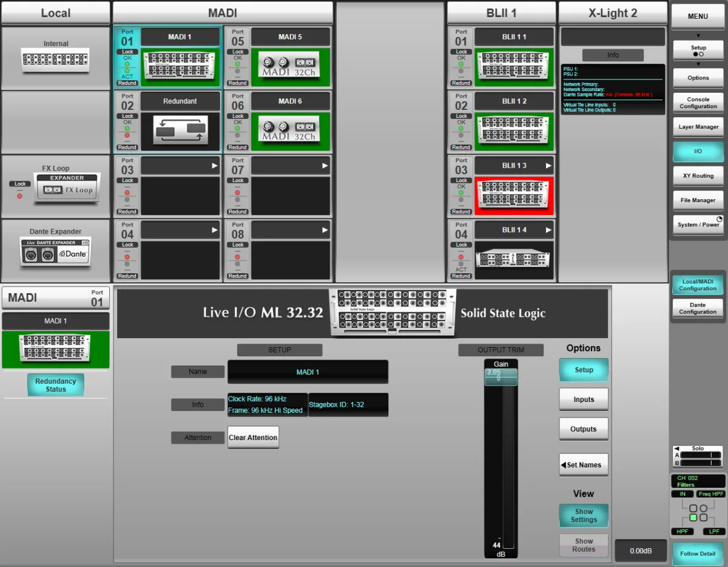Click the empty X-Light 2 device name field
Image resolution: width=728 pixels, height=567 pixels.
[x=613, y=36]
